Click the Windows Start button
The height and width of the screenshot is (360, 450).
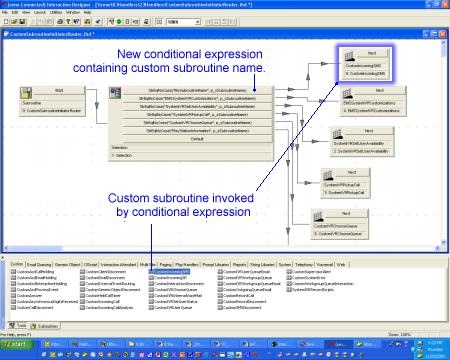(x=17, y=344)
